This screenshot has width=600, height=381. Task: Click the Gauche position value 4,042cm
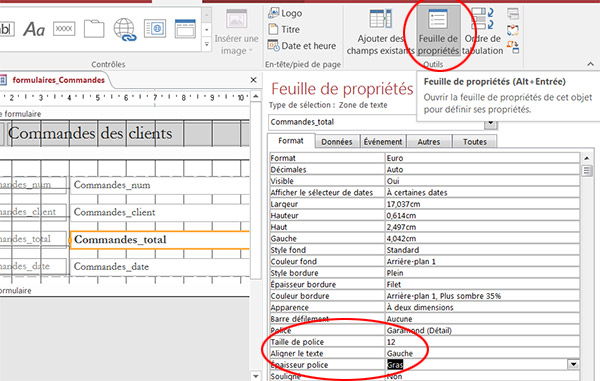(x=482, y=238)
